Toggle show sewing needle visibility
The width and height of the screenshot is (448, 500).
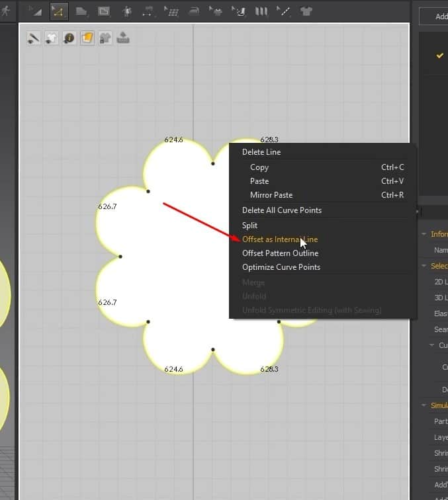[x=33, y=38]
